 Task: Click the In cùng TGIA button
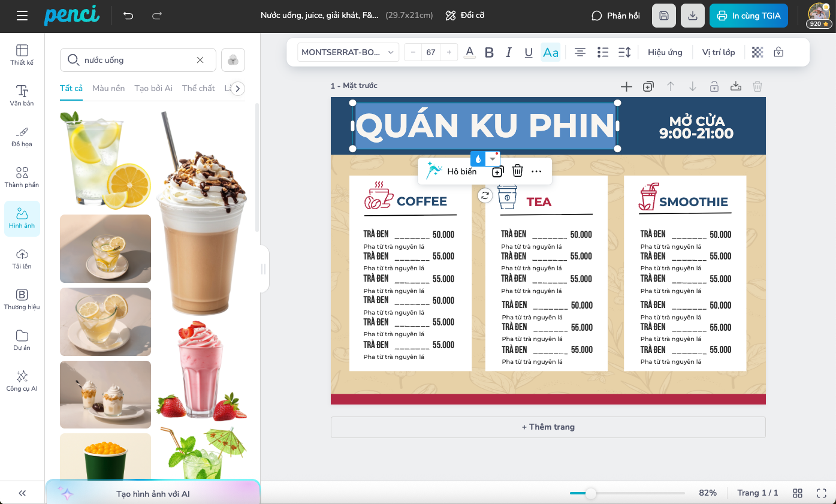click(749, 16)
